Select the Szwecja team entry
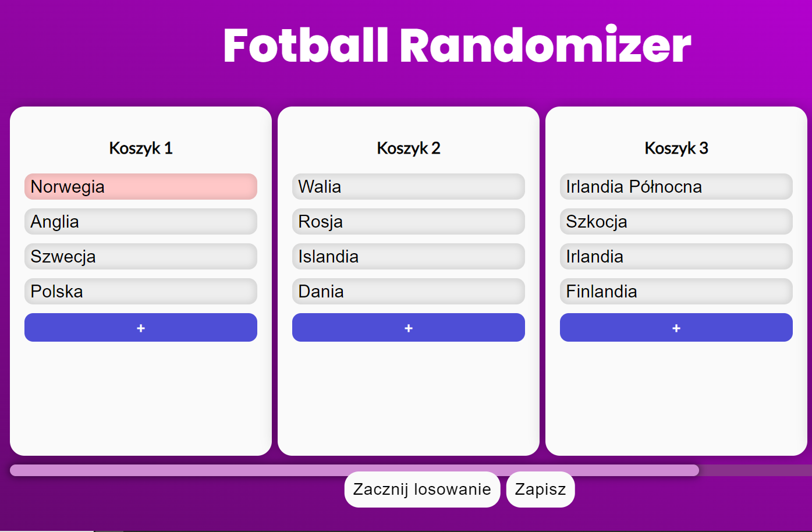Viewport: 812px width, 532px height. [140, 257]
